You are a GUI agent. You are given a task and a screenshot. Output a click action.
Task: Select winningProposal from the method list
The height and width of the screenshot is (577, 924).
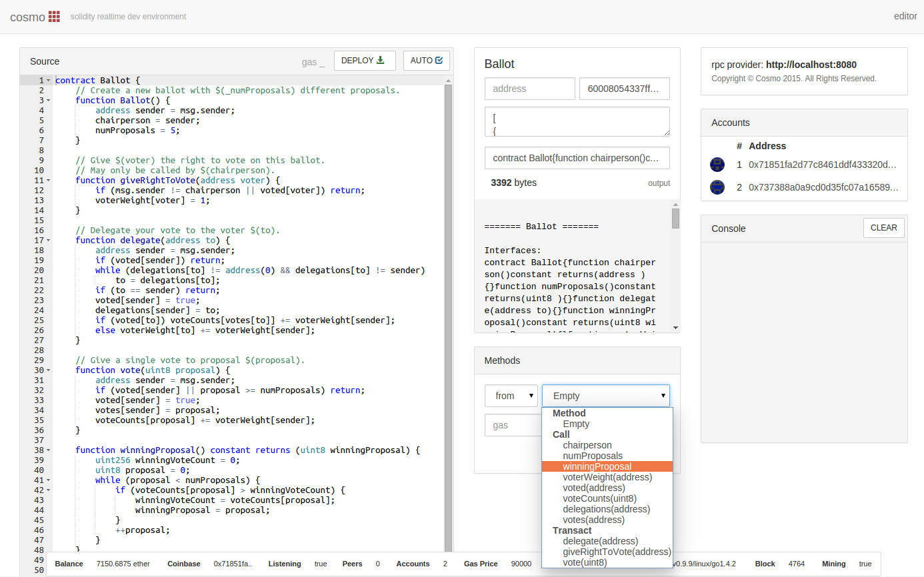(x=597, y=466)
